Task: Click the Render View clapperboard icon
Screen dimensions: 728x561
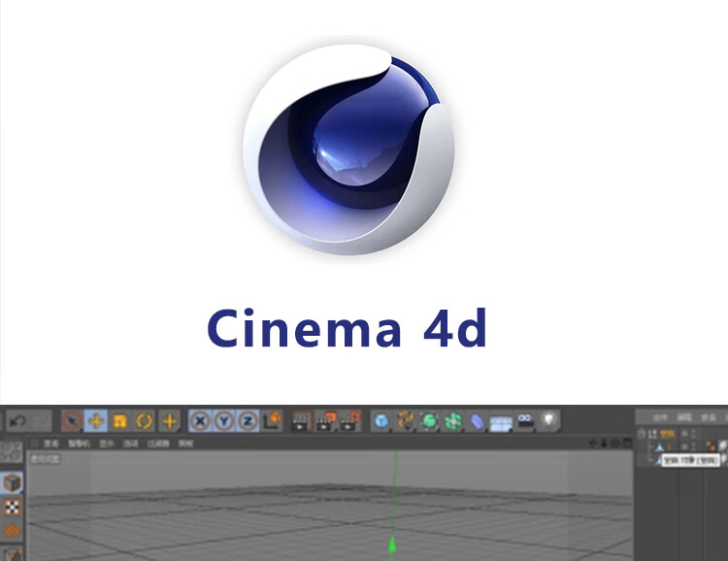Action: pyautogui.click(x=301, y=421)
